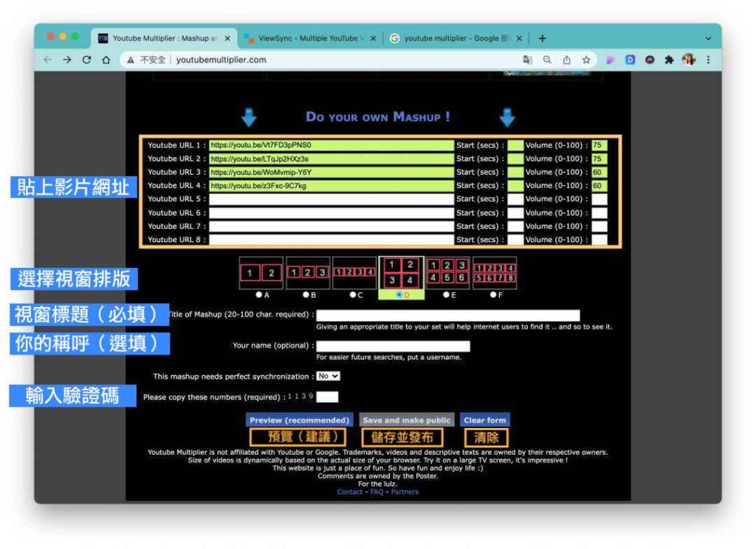Viewport: 756px width, 549px height.
Task: Open the Contact link in footer
Action: click(349, 492)
